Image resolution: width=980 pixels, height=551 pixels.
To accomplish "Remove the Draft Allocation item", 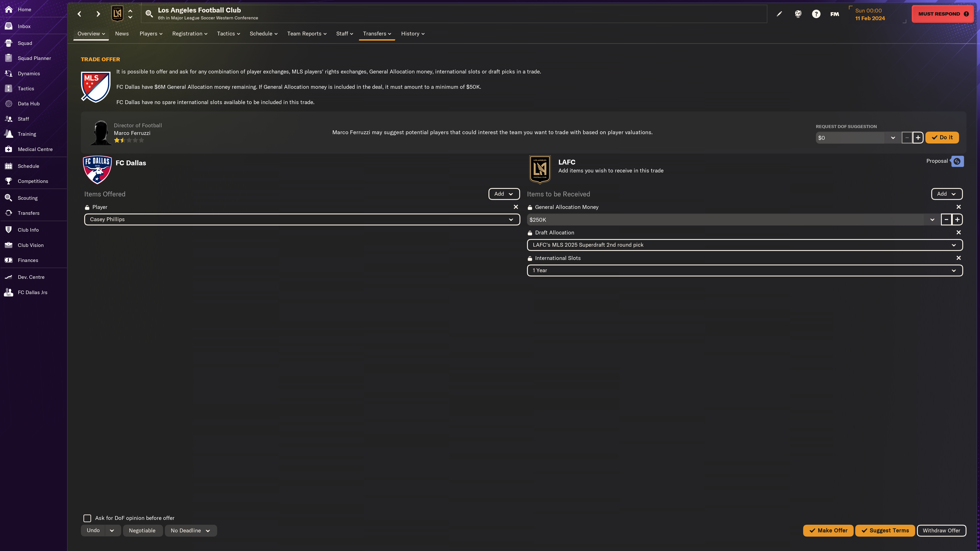I will (959, 232).
